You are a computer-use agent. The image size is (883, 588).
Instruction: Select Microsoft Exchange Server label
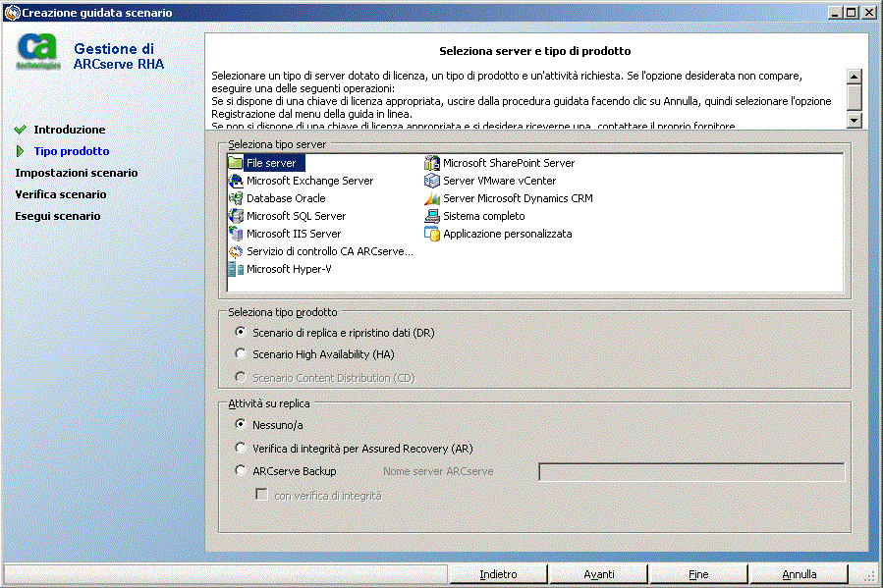309,181
